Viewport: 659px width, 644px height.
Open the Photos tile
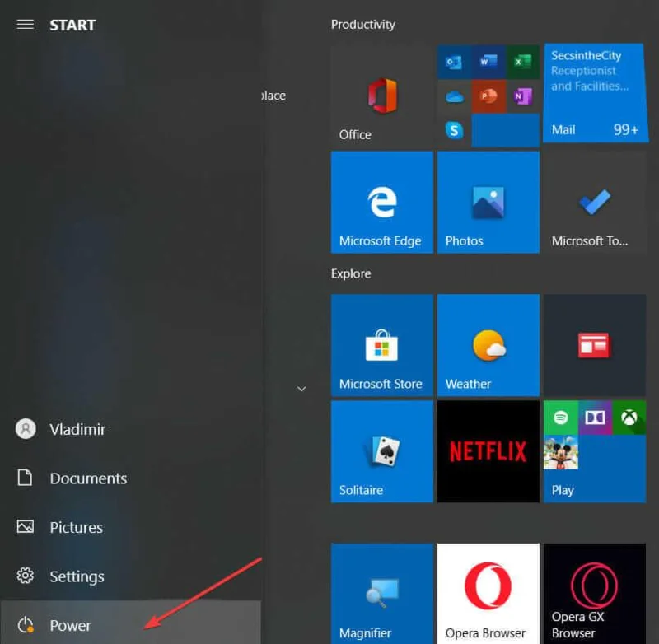tap(488, 203)
